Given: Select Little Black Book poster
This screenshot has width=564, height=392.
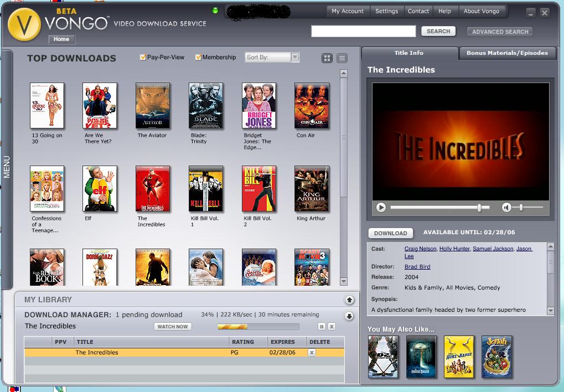Looking at the screenshot, I should (x=47, y=267).
